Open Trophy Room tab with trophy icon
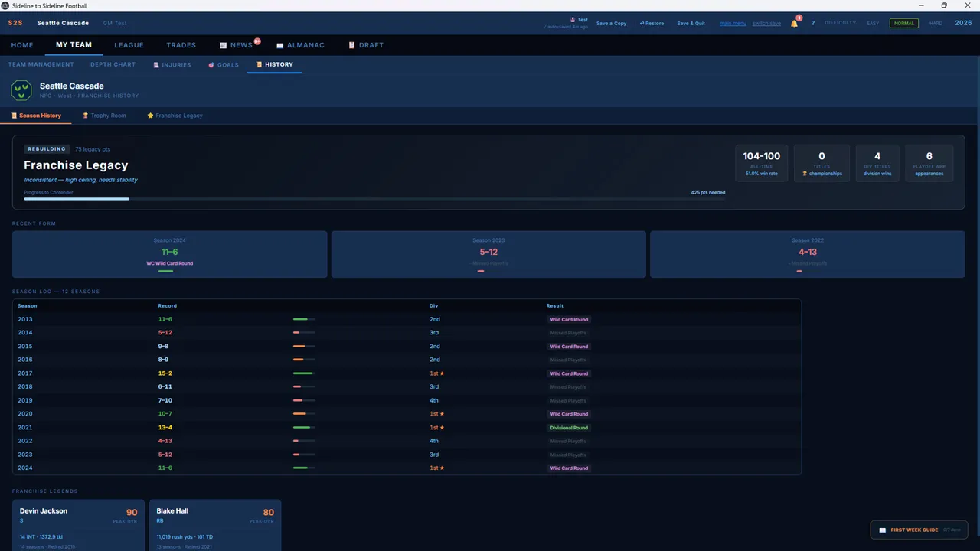Screen dimensions: 980x551 pos(104,116)
